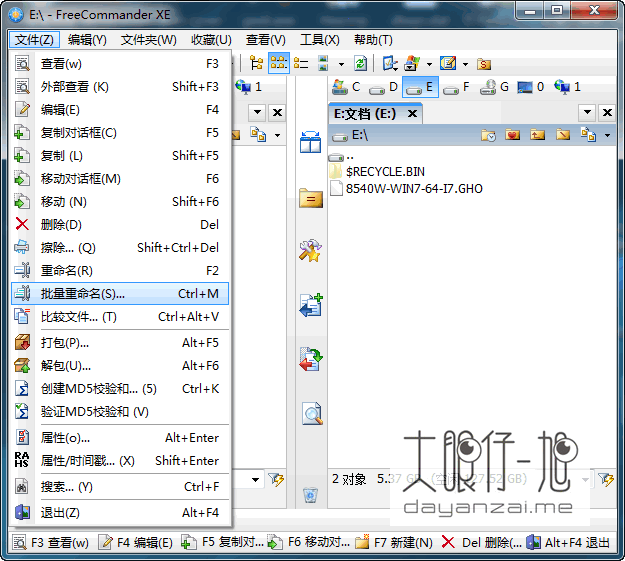625x561 pixels.
Task: Choose 编辑(E) F4 menu entry
Action: pos(120,110)
